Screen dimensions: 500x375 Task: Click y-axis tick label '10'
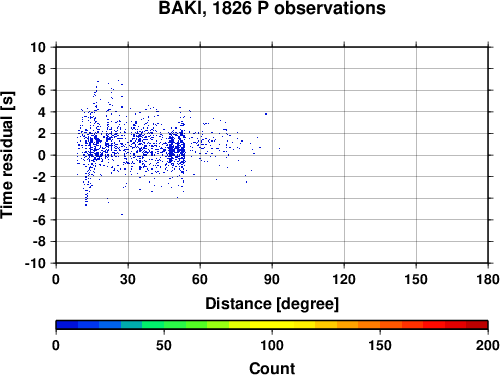click(x=38, y=47)
